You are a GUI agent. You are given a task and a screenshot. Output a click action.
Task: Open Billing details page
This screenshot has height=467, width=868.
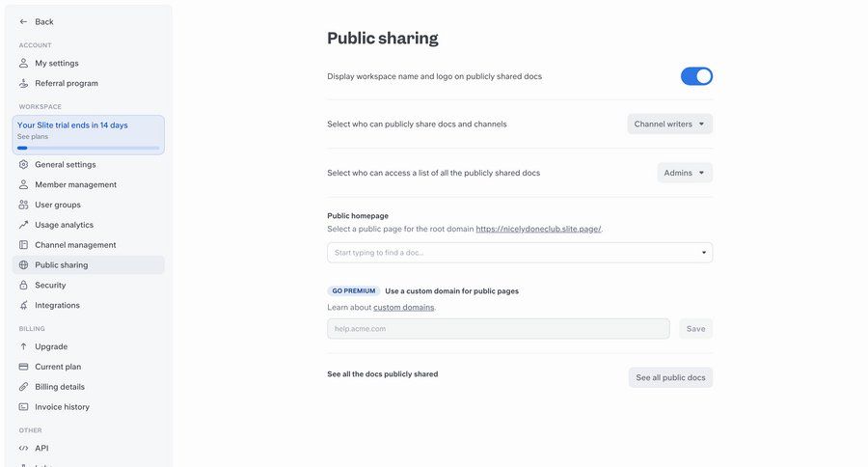pos(60,387)
